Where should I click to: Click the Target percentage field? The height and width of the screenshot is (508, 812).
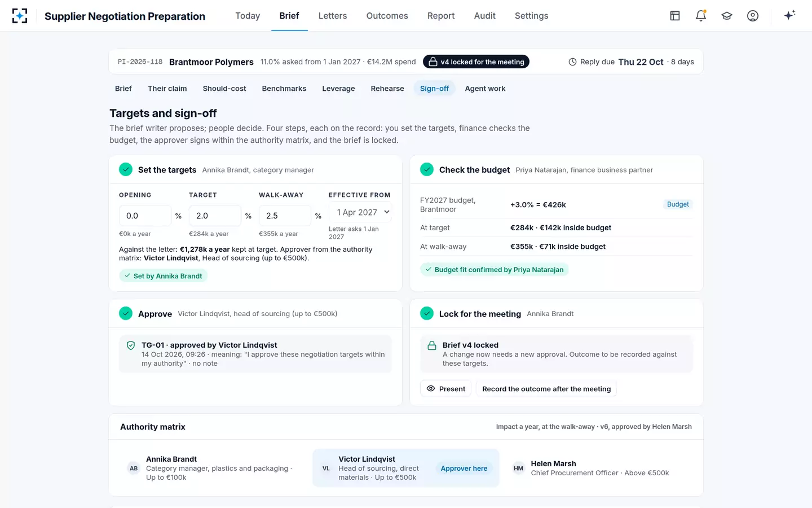[x=215, y=216]
